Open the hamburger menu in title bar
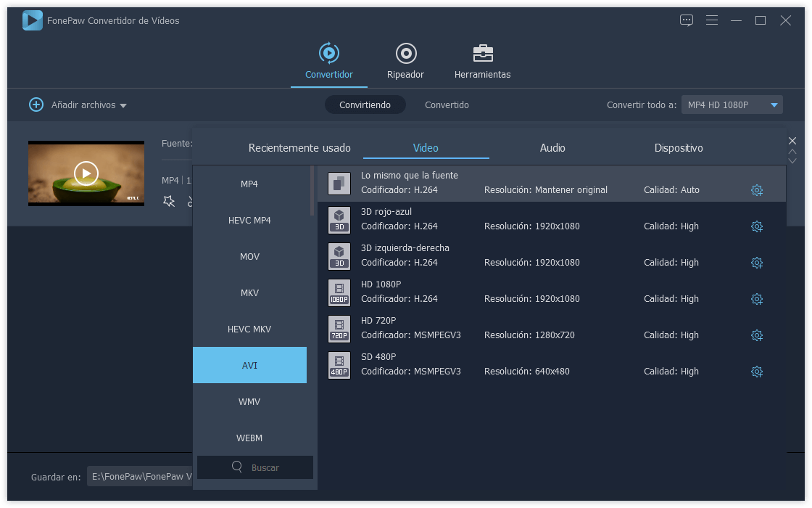The image size is (812, 508). (x=711, y=20)
